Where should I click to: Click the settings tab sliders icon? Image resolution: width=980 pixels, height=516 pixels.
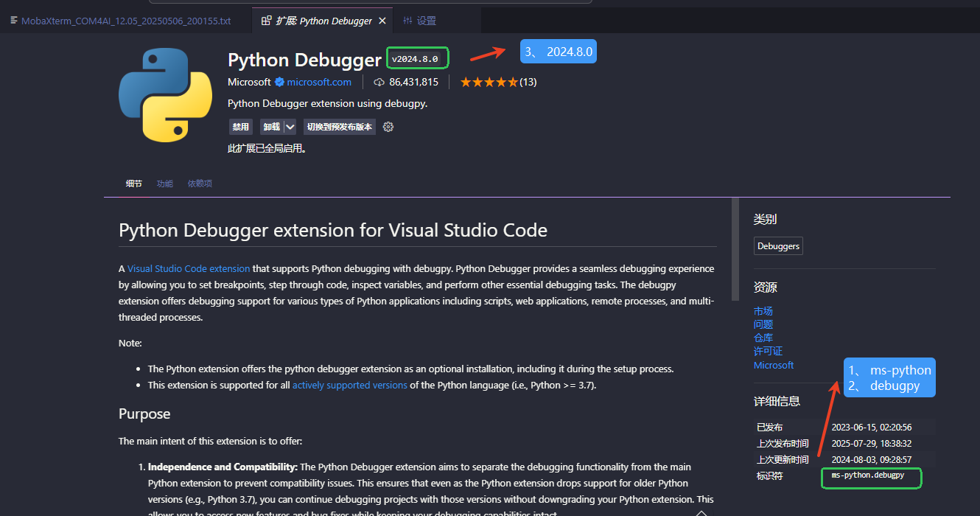click(x=407, y=21)
